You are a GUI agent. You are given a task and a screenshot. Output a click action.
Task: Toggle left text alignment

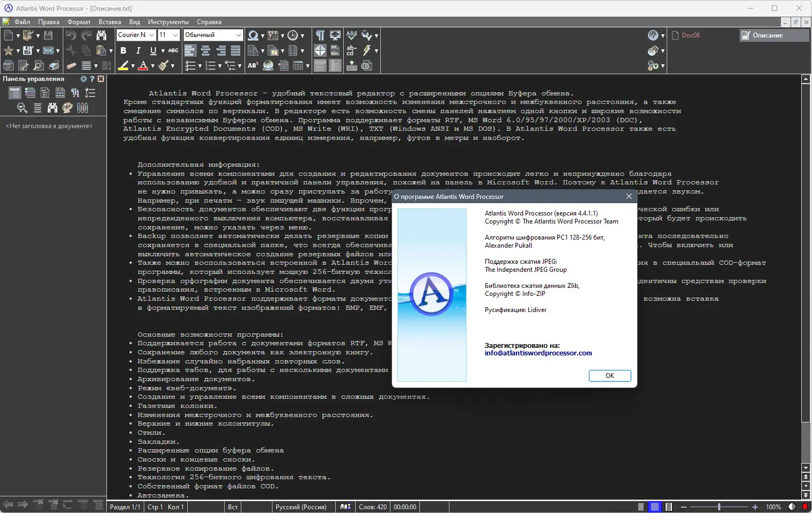(x=190, y=50)
